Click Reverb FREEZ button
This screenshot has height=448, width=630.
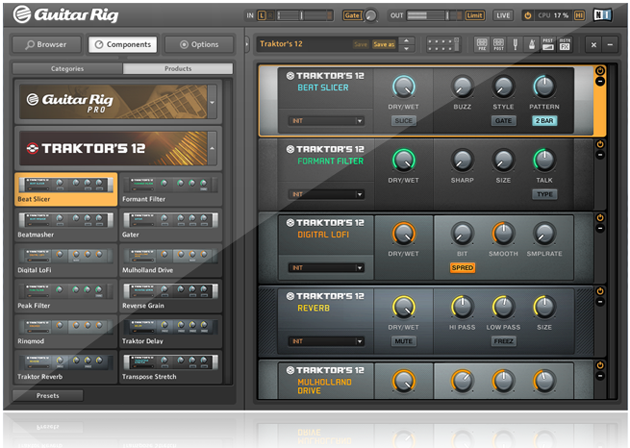503,341
